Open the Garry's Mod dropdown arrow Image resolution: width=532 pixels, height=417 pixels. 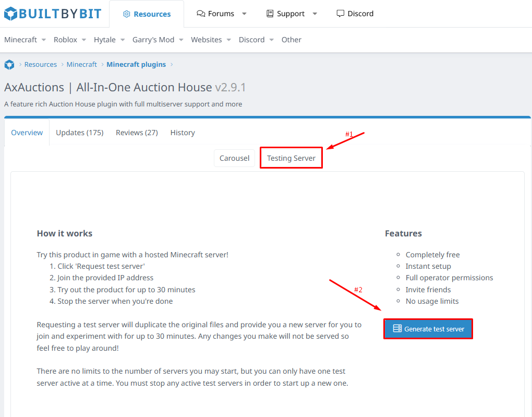(x=181, y=40)
